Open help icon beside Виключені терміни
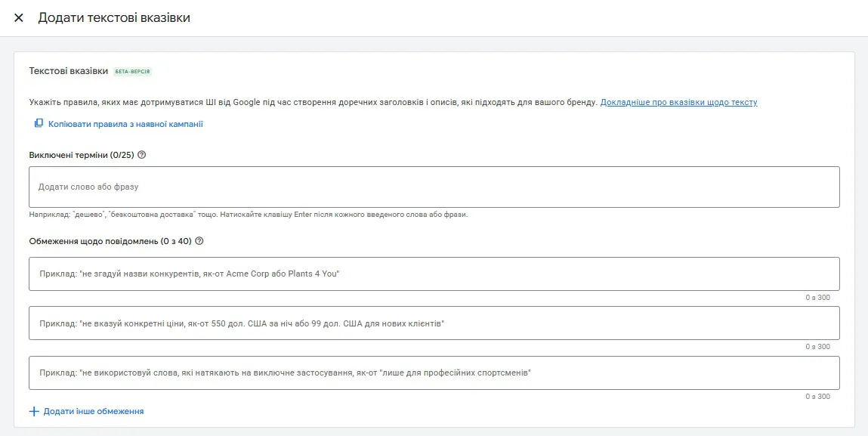868x436 pixels. point(142,155)
